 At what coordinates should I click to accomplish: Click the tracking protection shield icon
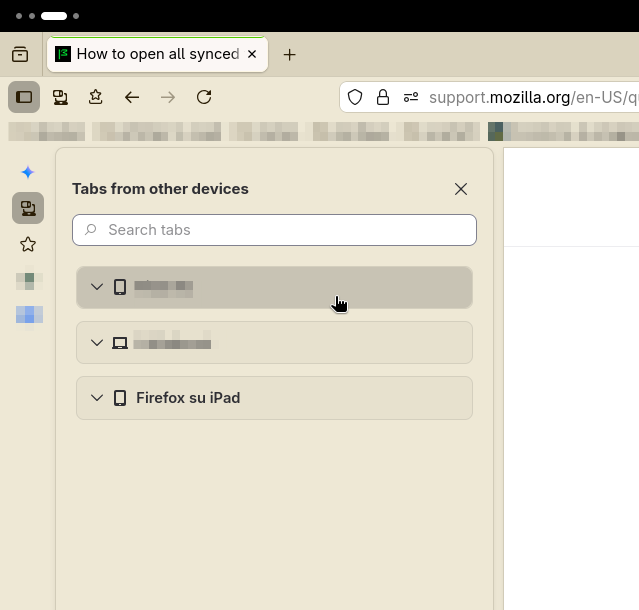click(355, 97)
